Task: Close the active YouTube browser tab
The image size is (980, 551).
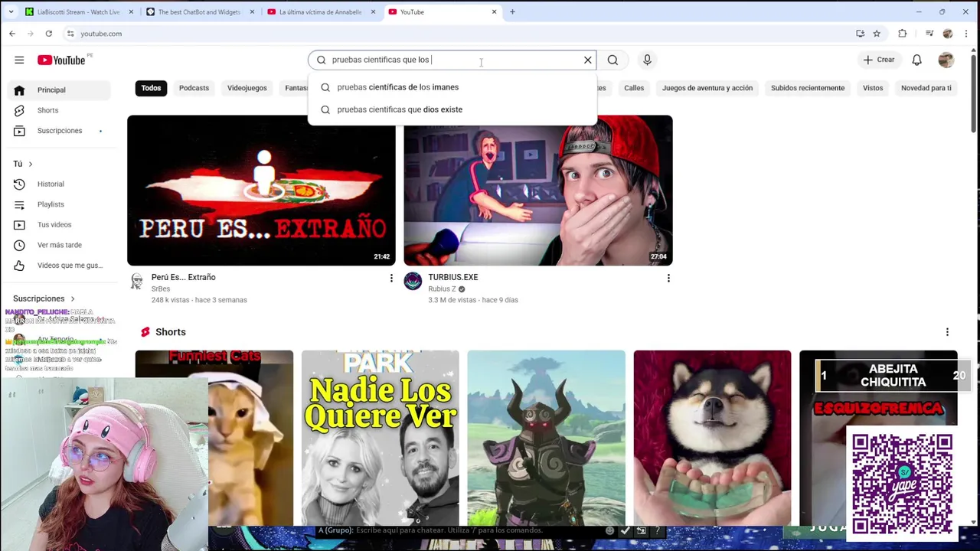Action: 494,11
